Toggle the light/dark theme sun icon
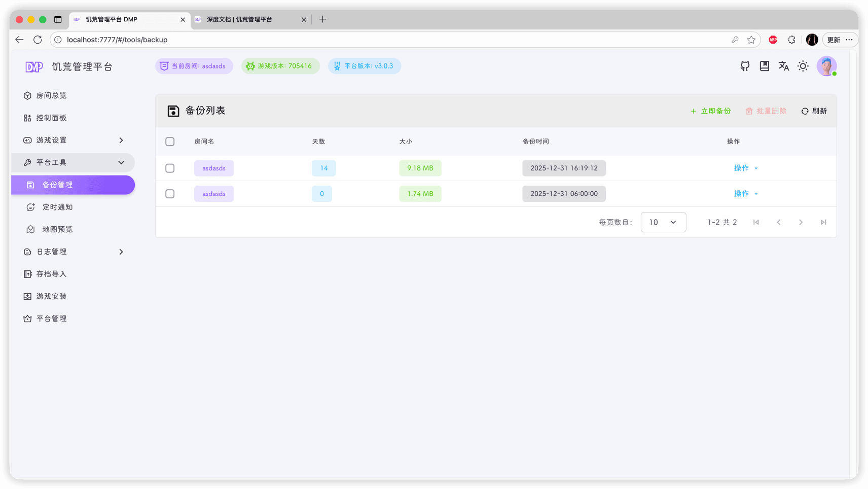 803,66
